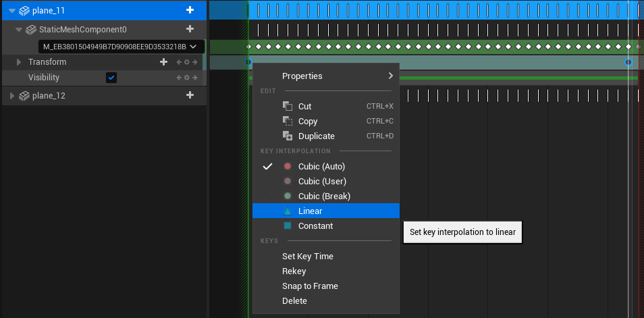Click Snap to Frame in the Keys section
644x318 pixels.
[310, 286]
